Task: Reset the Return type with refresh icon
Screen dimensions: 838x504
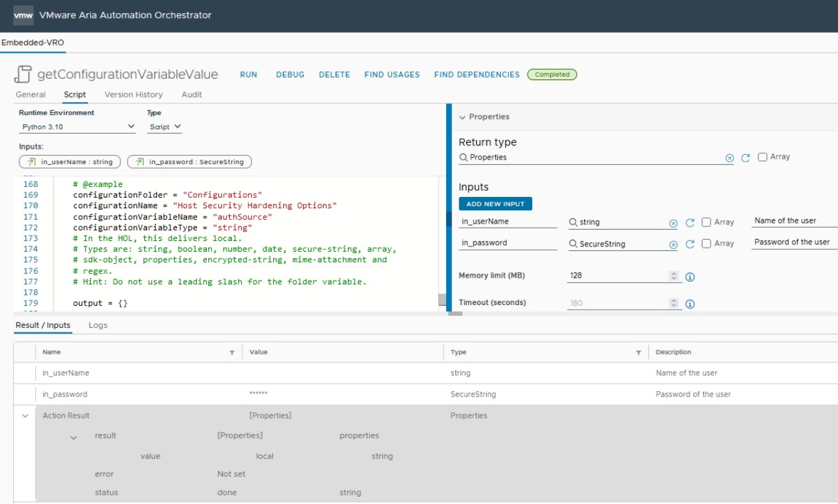Action: click(x=745, y=158)
